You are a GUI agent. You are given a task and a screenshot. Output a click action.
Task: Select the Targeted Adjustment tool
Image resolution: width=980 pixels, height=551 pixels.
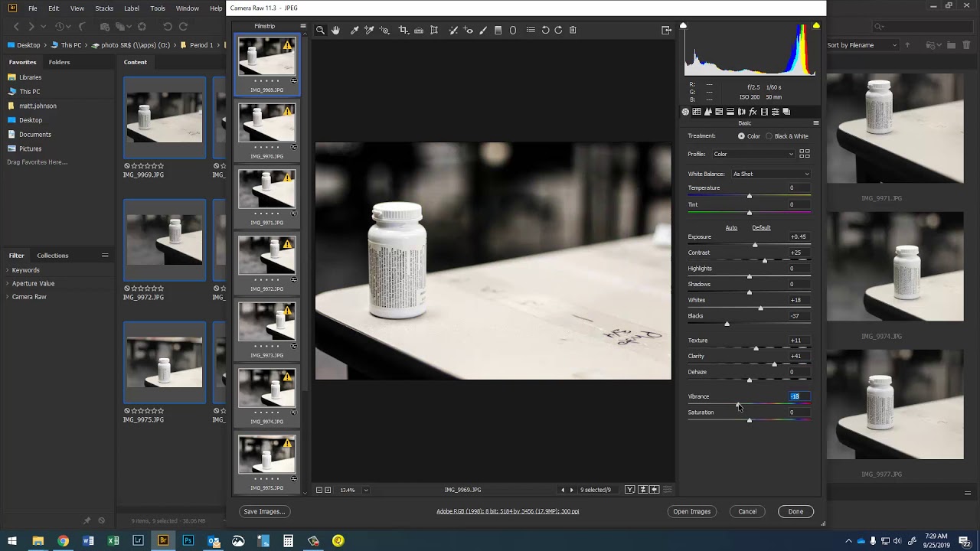pyautogui.click(x=384, y=30)
